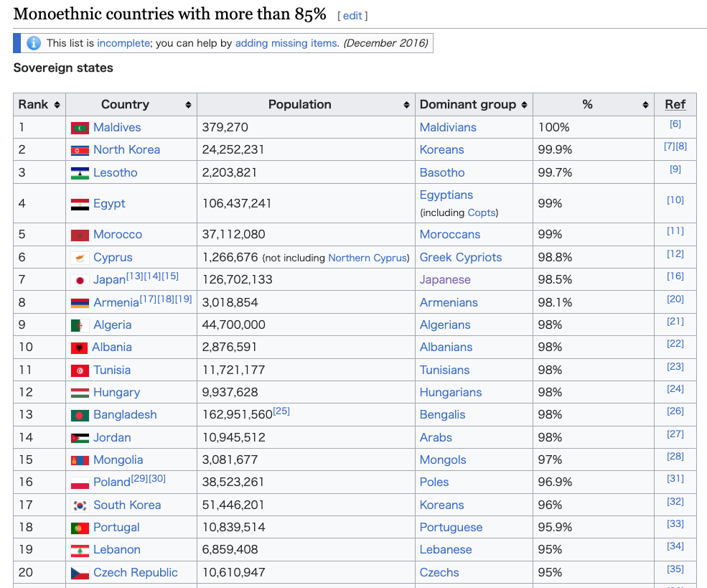The width and height of the screenshot is (707, 588).
Task: Open the Northern Cyprus link
Action: pos(367,258)
